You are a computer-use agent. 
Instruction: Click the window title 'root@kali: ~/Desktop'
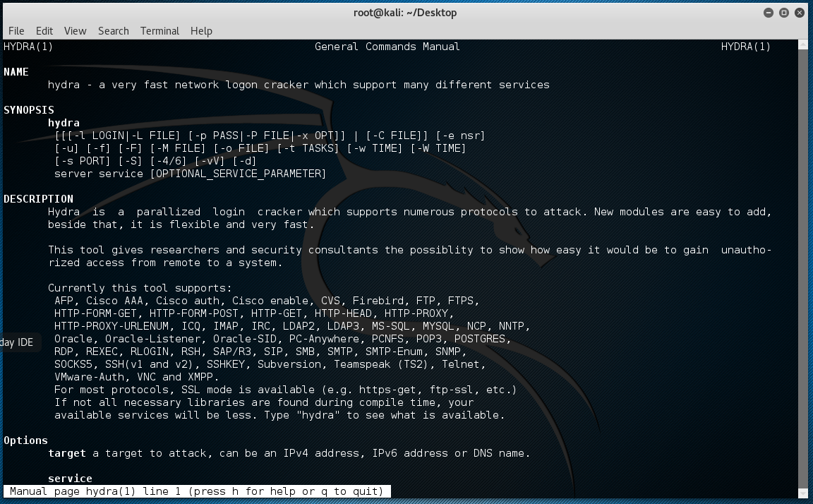point(405,13)
